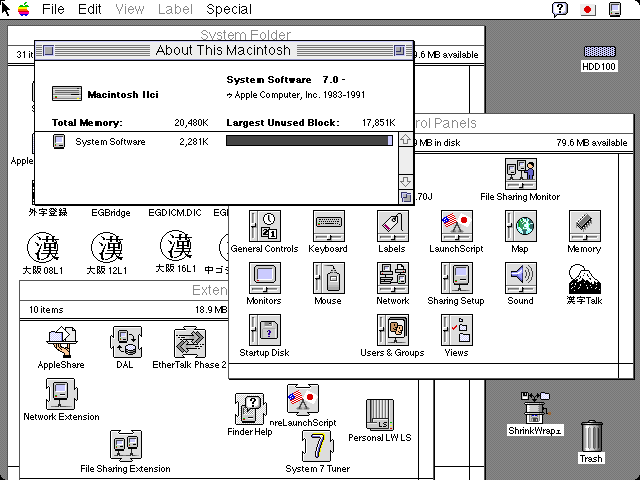Image resolution: width=640 pixels, height=480 pixels.
Task: Select the AppleShare extension icon
Action: coord(62,342)
